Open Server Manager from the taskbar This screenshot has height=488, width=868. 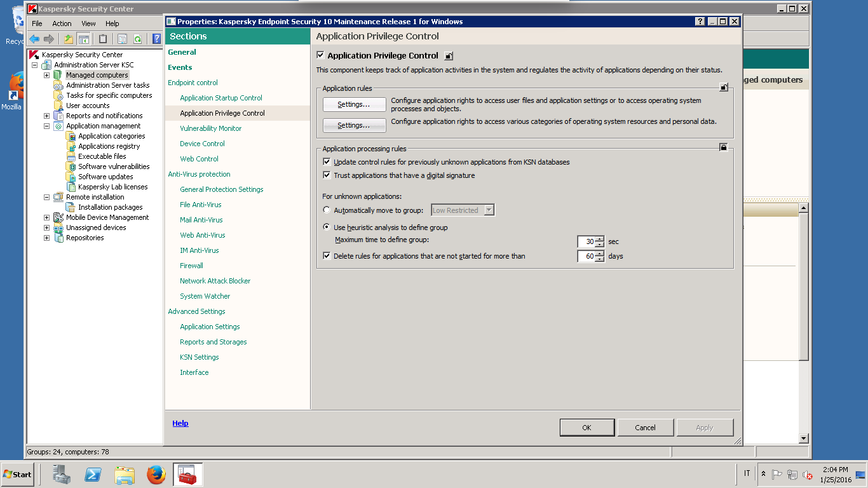click(61, 474)
